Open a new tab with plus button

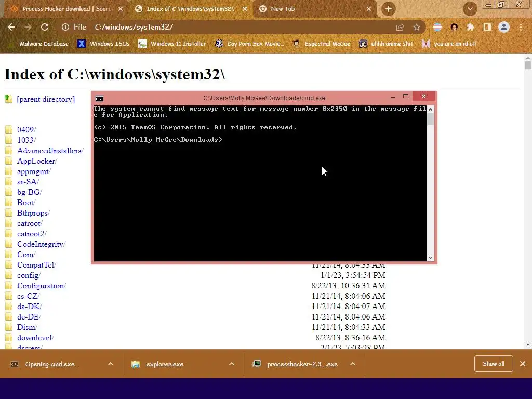click(x=389, y=9)
